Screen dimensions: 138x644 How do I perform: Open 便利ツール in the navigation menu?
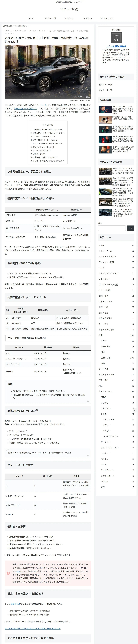[x=88, y=18]
